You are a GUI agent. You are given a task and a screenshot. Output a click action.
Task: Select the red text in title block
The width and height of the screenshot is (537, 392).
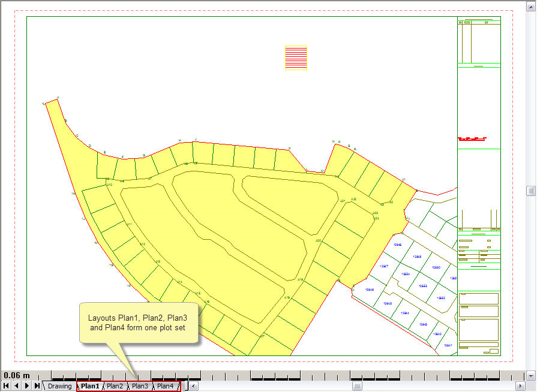pos(472,139)
